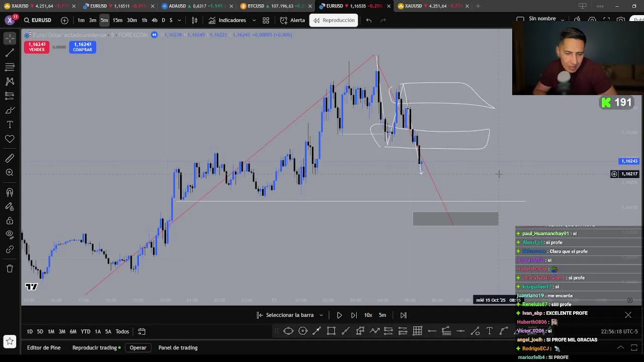
Task: Click the red VENDER sell button
Action: click(37, 47)
